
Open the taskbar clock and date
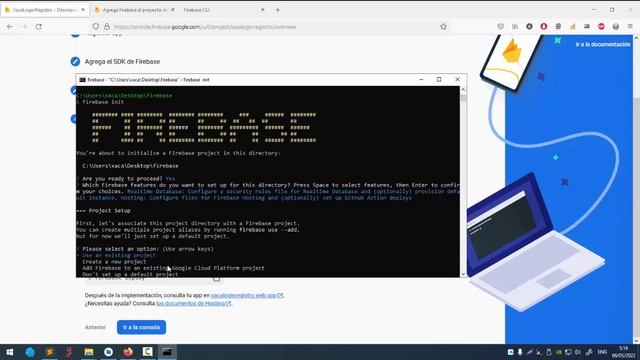[x=624, y=352]
